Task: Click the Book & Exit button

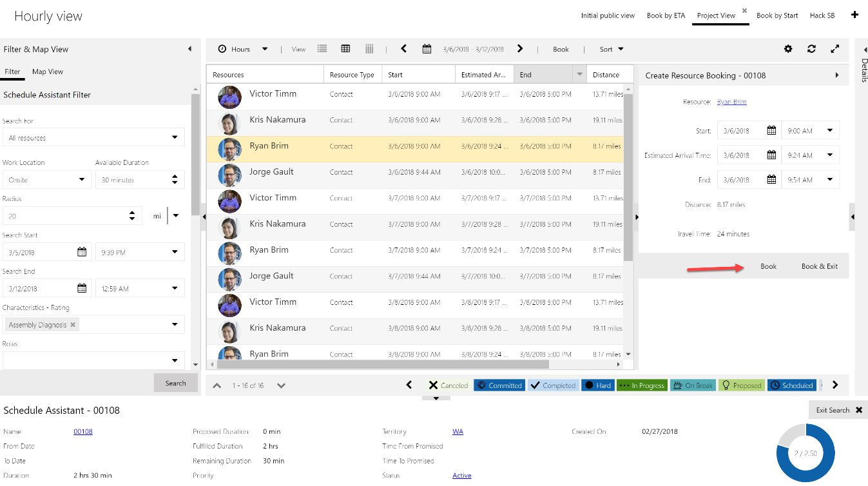Action: click(x=819, y=266)
